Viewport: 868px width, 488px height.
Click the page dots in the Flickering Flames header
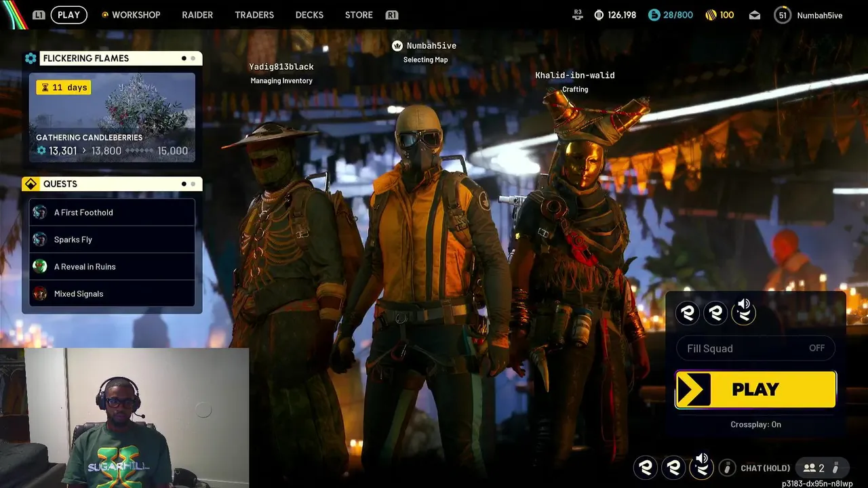point(189,58)
